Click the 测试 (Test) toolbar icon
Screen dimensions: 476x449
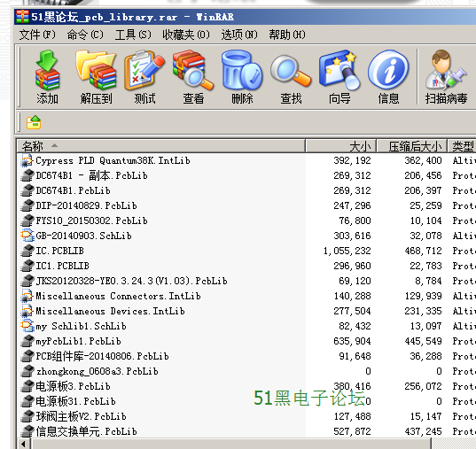coord(144,70)
